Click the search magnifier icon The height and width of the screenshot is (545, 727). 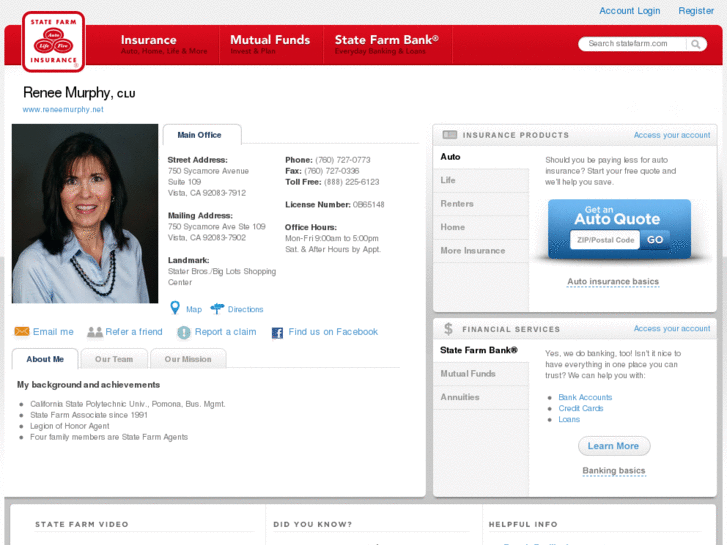(695, 44)
